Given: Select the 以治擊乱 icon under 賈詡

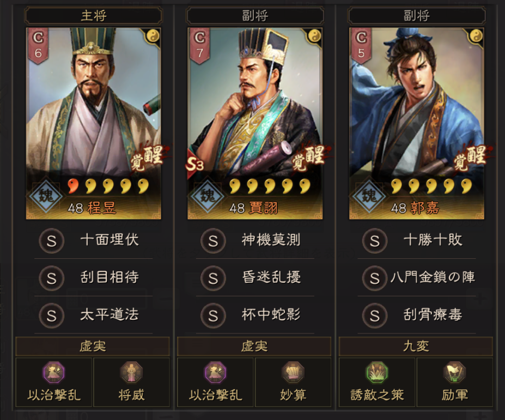Looking at the screenshot, I should coord(216,373).
